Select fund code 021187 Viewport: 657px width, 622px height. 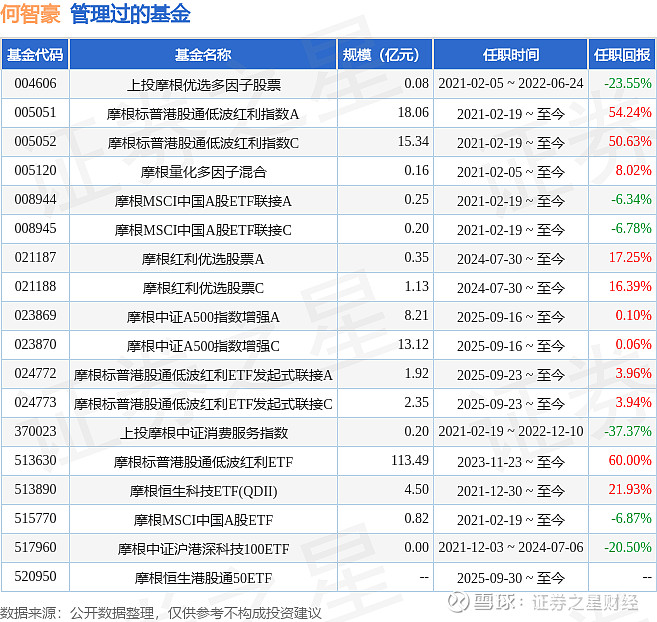pyautogui.click(x=35, y=257)
